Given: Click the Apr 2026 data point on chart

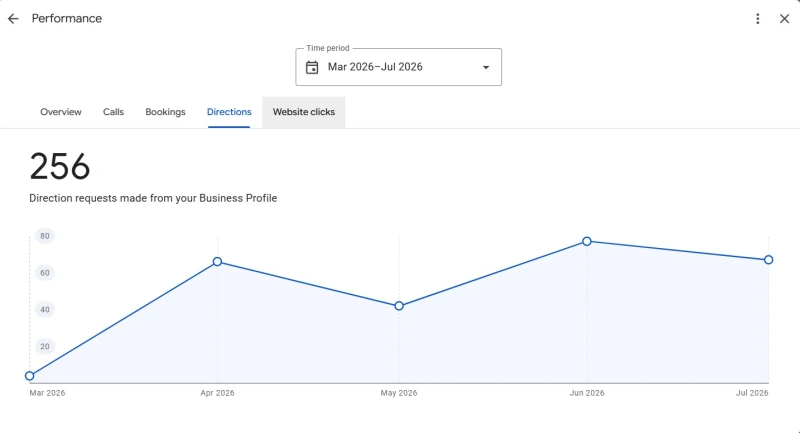Looking at the screenshot, I should 217,262.
